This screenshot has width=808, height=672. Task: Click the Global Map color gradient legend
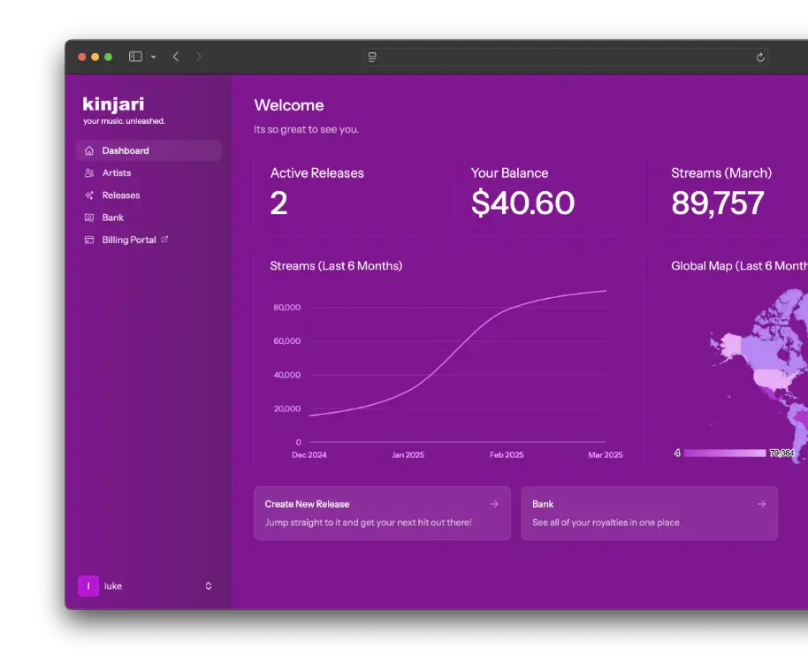(x=725, y=453)
